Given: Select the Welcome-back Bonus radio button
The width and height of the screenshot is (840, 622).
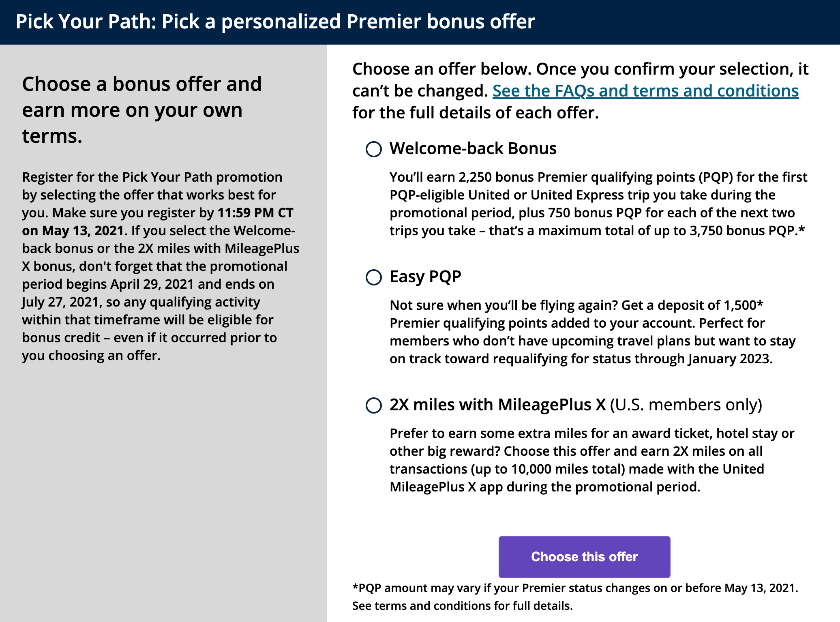Looking at the screenshot, I should tap(374, 149).
